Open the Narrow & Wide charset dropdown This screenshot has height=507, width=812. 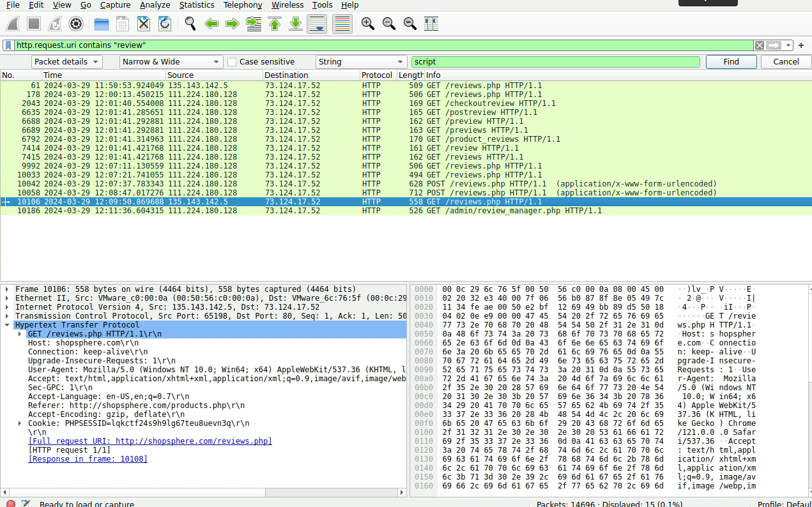pyautogui.click(x=171, y=62)
